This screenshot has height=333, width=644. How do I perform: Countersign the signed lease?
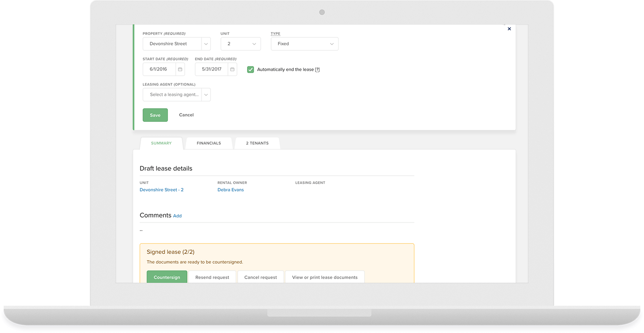pos(167,277)
